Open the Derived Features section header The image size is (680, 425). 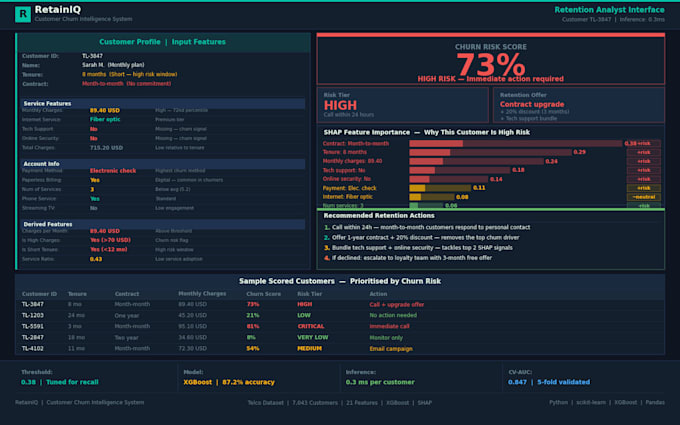click(x=163, y=224)
